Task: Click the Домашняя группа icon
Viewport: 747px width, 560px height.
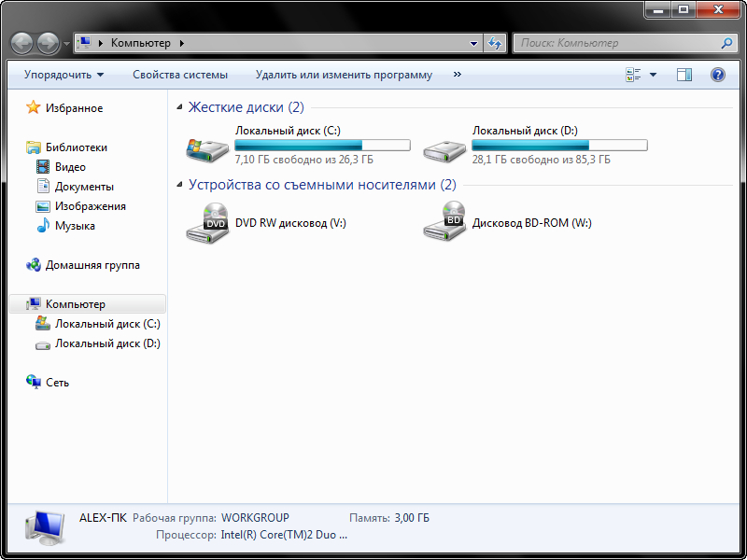Action: click(x=34, y=265)
